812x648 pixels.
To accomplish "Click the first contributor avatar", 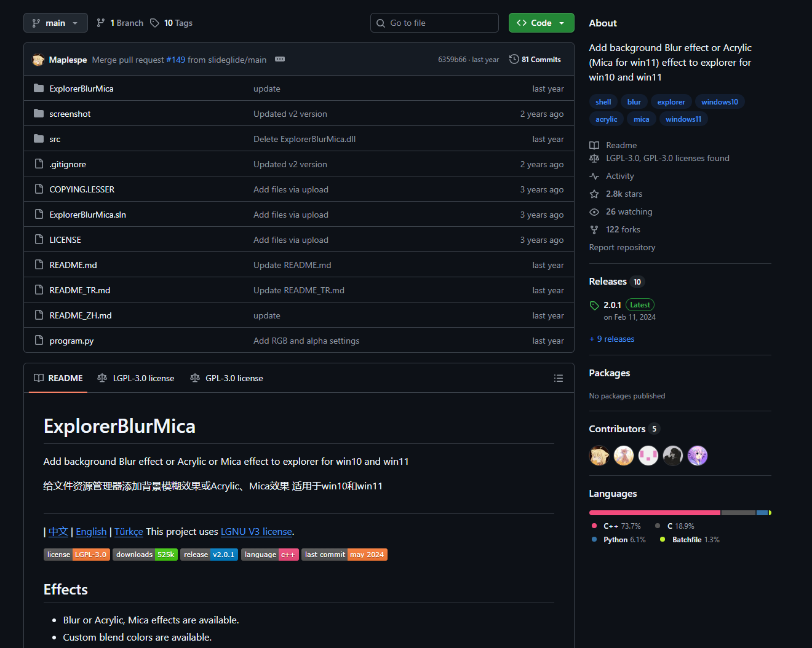I will pyautogui.click(x=599, y=456).
